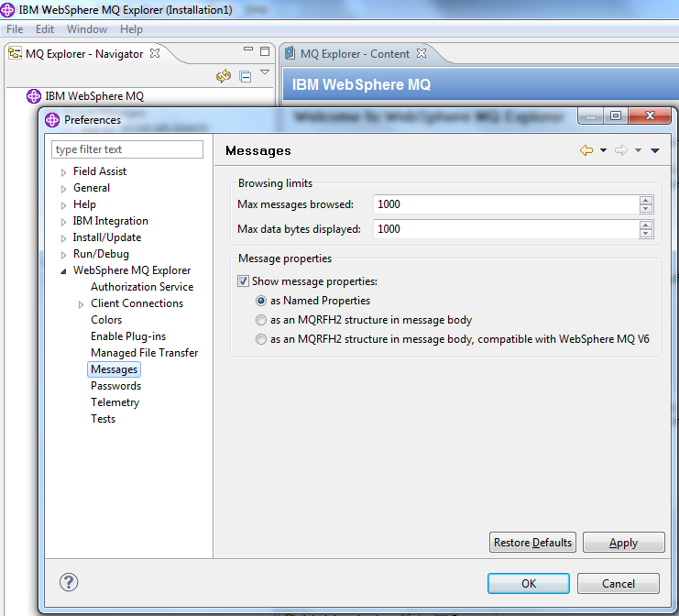Open the Navigator view menu triangle
This screenshot has height=616, width=679.
(265, 72)
